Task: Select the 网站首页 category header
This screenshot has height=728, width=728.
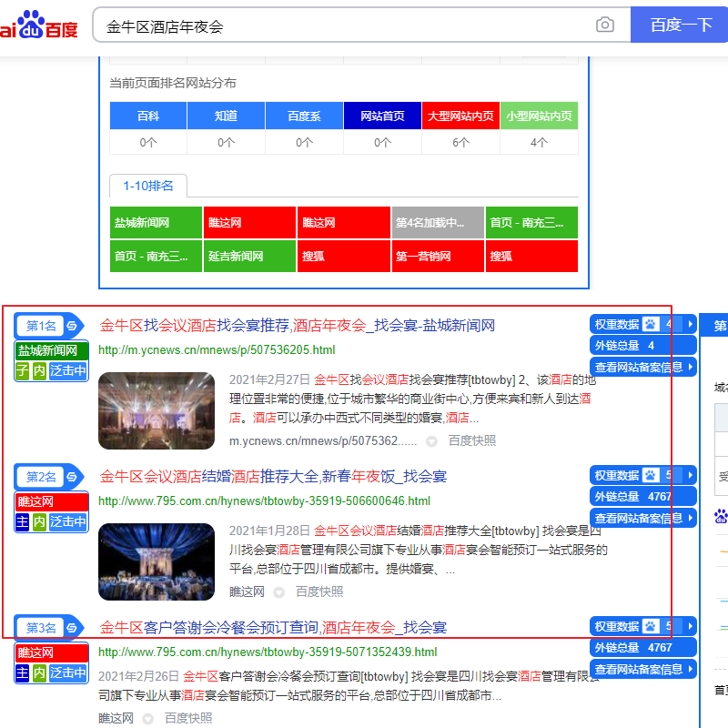Action: (x=382, y=116)
